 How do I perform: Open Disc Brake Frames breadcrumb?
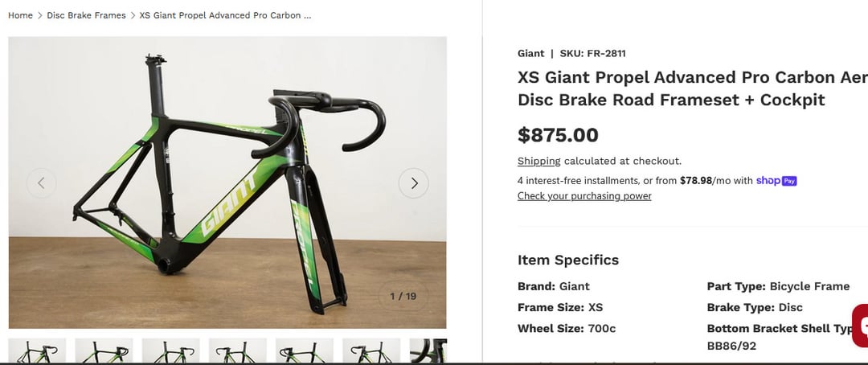point(86,15)
